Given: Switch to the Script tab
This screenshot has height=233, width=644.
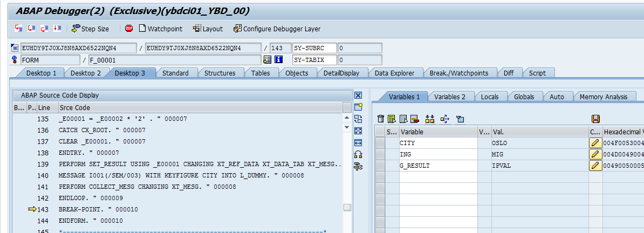Looking at the screenshot, I should (537, 73).
